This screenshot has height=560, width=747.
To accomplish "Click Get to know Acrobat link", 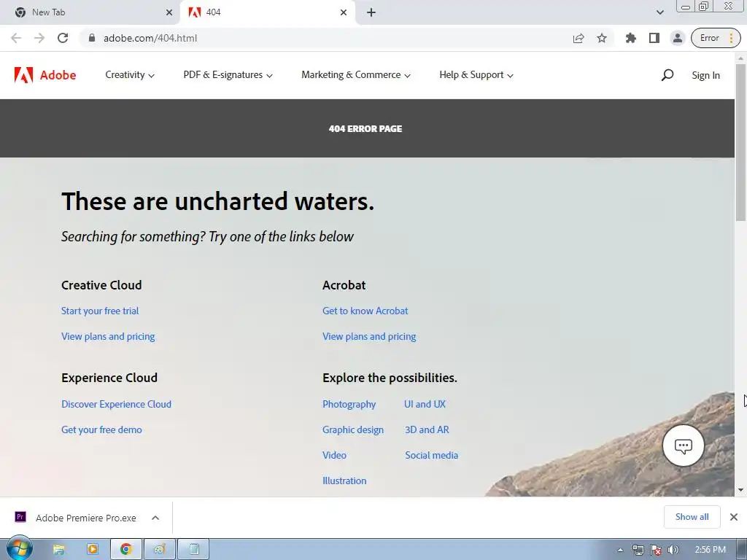I will (365, 311).
